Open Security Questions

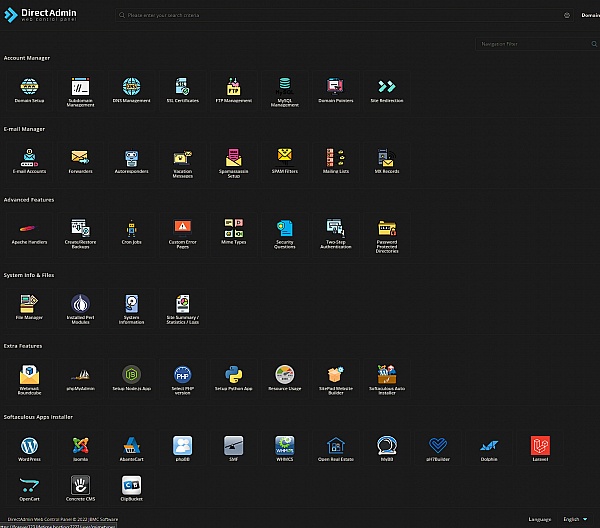(x=285, y=234)
